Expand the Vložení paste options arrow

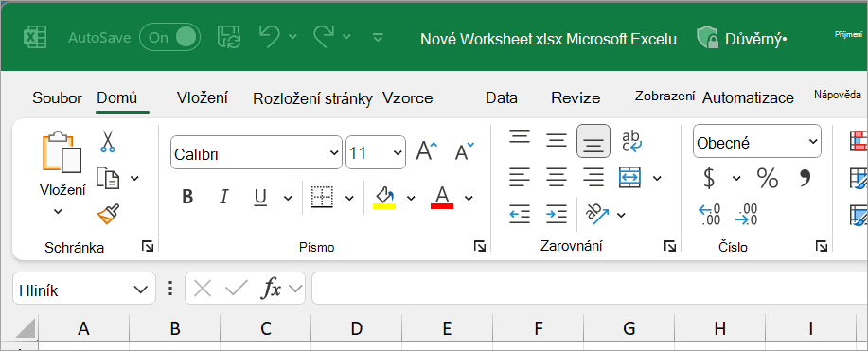tap(58, 212)
